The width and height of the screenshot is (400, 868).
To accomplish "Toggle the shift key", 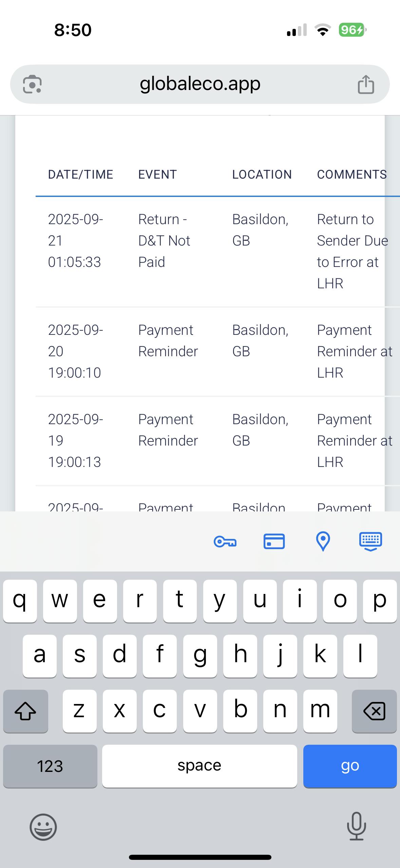I will [x=25, y=711].
